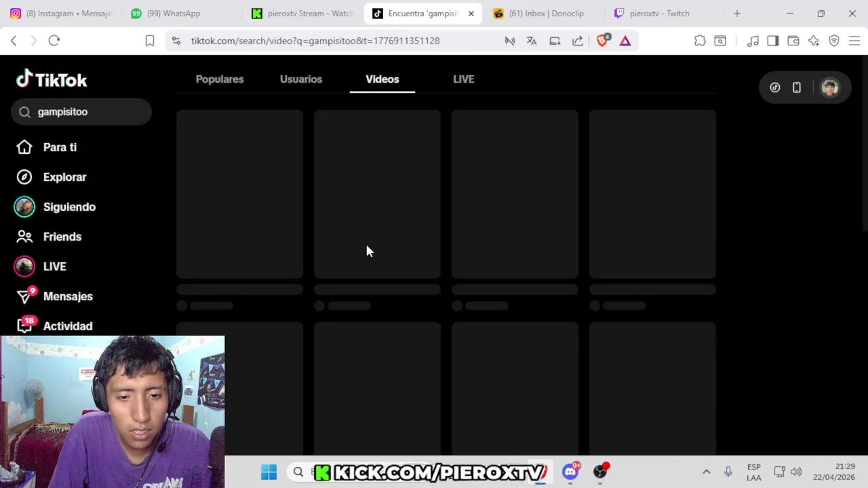The image size is (868, 488).
Task: Open the share page icon in address bar
Action: point(578,41)
